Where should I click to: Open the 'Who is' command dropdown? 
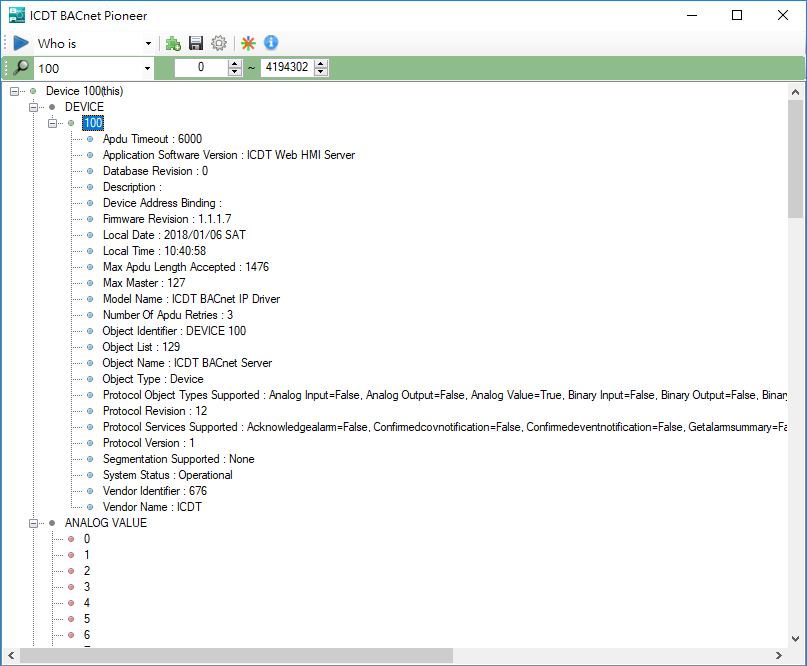click(x=148, y=44)
